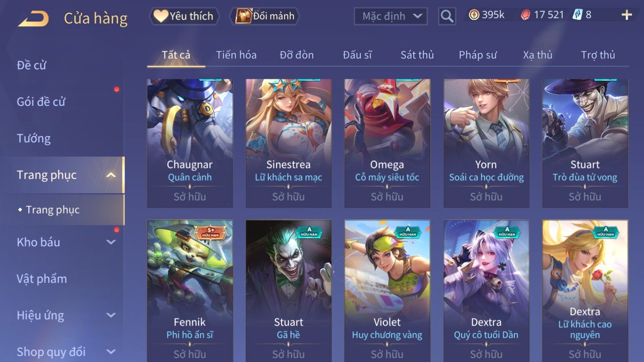Image resolution: width=644 pixels, height=362 pixels.
Task: Open Đổi mảnh chest exchange
Action: (x=265, y=16)
